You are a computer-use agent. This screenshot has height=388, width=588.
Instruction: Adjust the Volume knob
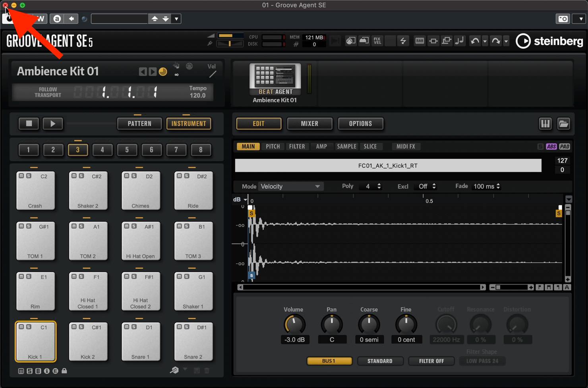294,324
